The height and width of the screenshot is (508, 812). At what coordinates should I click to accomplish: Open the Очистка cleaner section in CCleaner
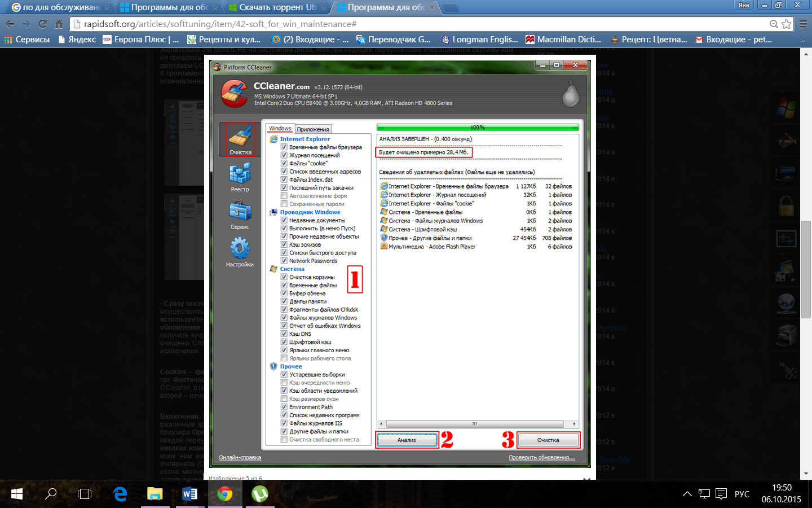240,139
